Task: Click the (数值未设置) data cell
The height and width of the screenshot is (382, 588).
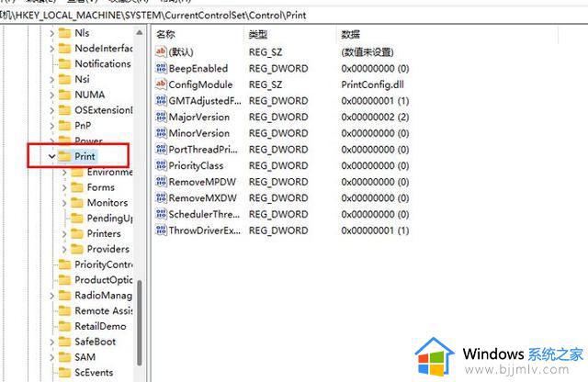Action: tap(367, 51)
